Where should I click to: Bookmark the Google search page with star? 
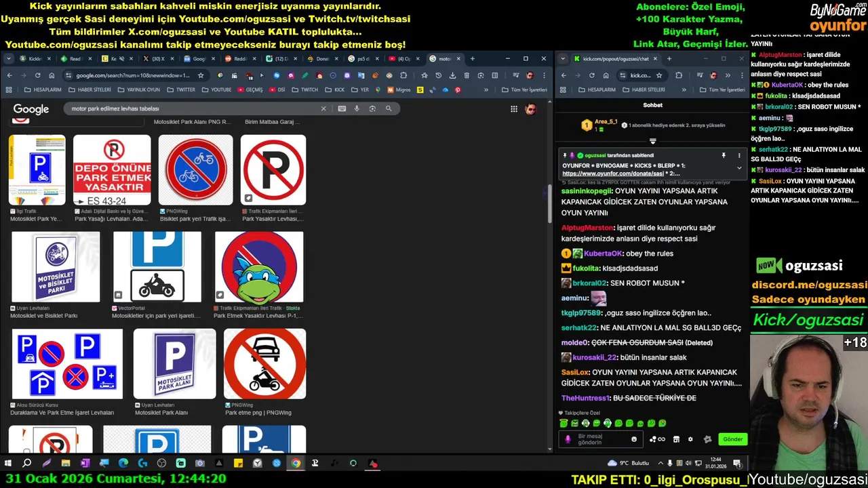pyautogui.click(x=201, y=75)
